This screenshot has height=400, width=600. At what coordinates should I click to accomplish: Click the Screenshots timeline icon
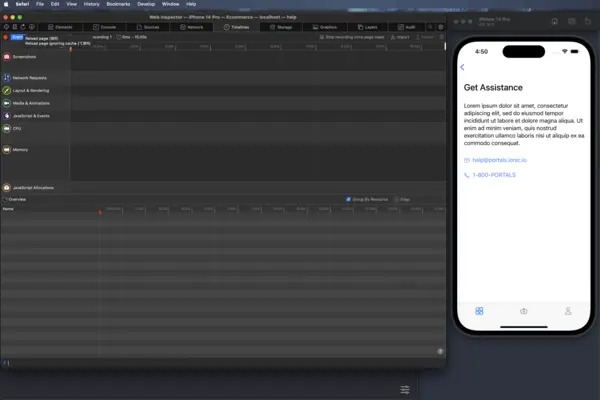(x=6, y=57)
